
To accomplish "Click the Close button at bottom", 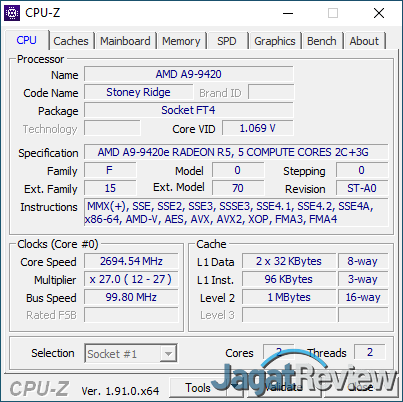I will tap(360, 388).
